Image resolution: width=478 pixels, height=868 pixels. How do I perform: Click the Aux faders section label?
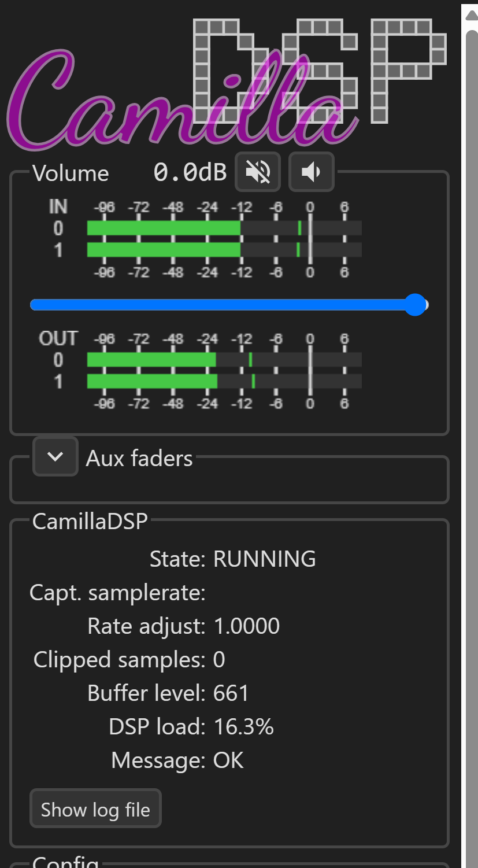pos(139,458)
